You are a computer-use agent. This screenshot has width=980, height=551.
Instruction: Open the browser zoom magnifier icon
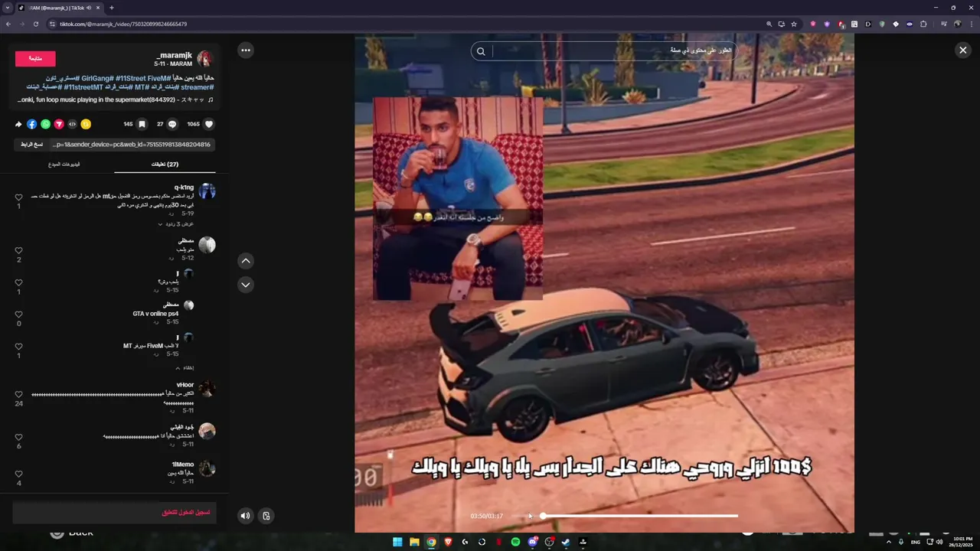click(x=769, y=24)
